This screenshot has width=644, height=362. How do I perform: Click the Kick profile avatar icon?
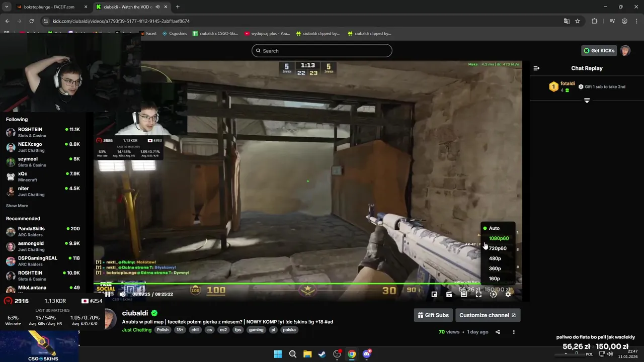(625, 51)
